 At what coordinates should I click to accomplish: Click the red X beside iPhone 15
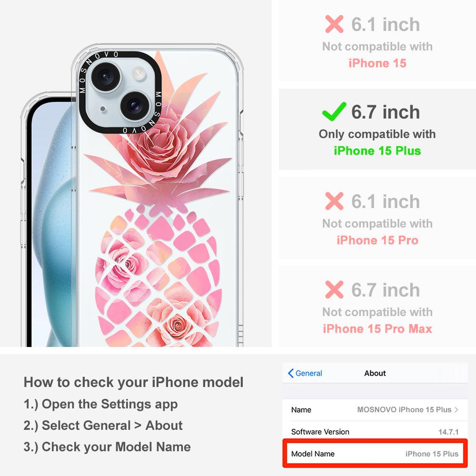pos(334,24)
